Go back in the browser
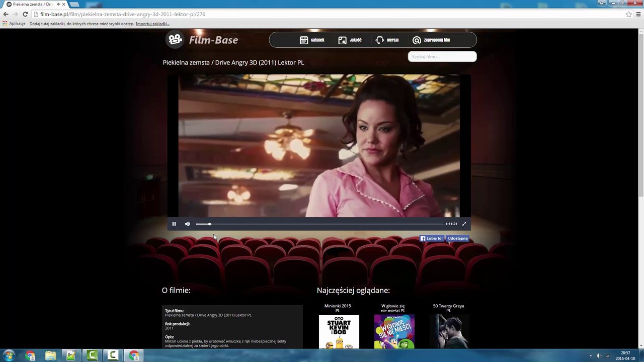 coord(6,14)
